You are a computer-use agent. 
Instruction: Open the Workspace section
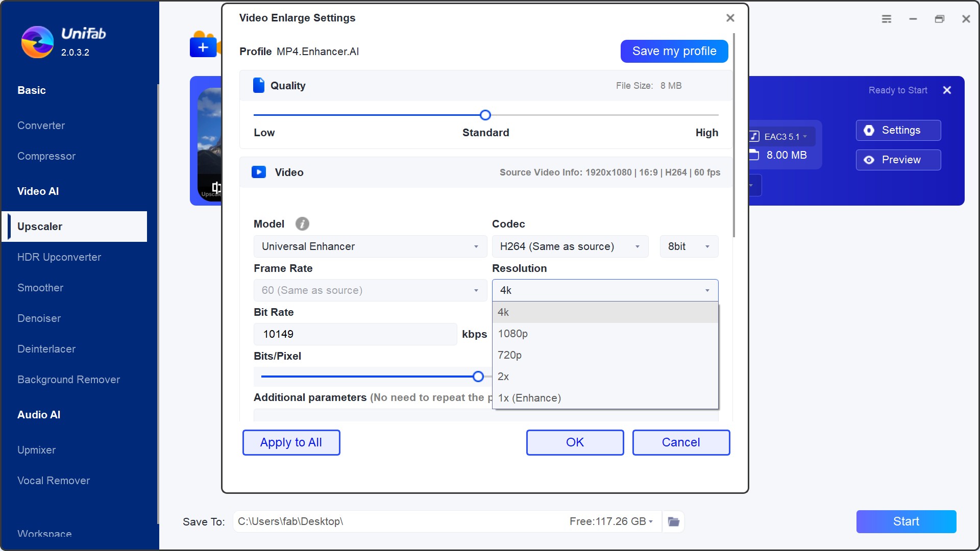coord(44,534)
